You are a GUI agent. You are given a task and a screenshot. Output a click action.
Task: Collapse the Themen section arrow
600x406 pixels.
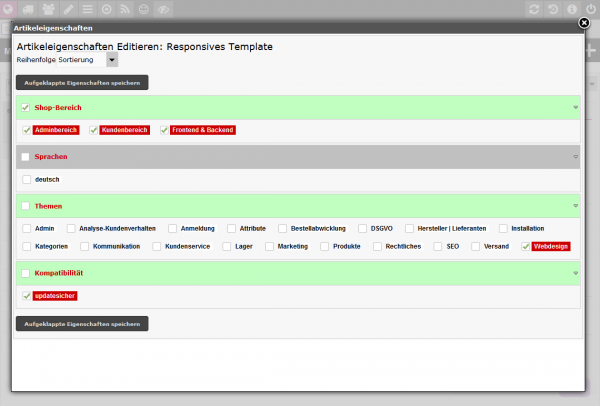pyautogui.click(x=575, y=205)
